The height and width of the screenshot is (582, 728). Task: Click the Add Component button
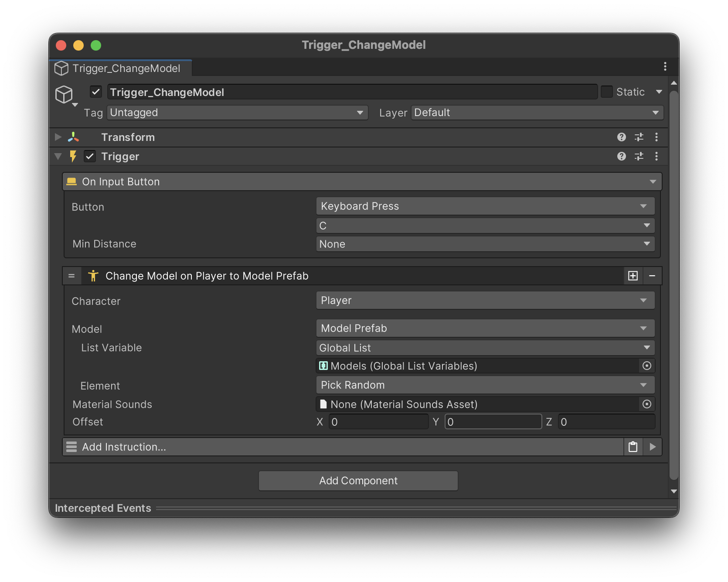358,481
